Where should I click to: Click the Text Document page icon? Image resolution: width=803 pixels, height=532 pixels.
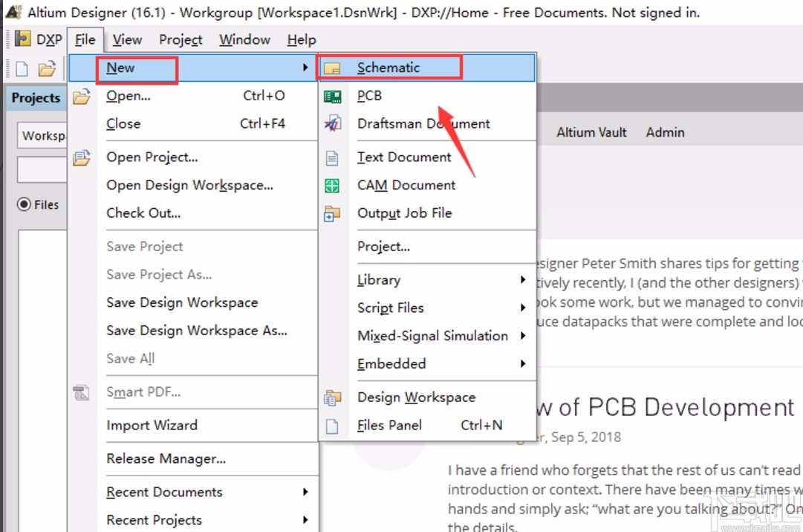332,158
